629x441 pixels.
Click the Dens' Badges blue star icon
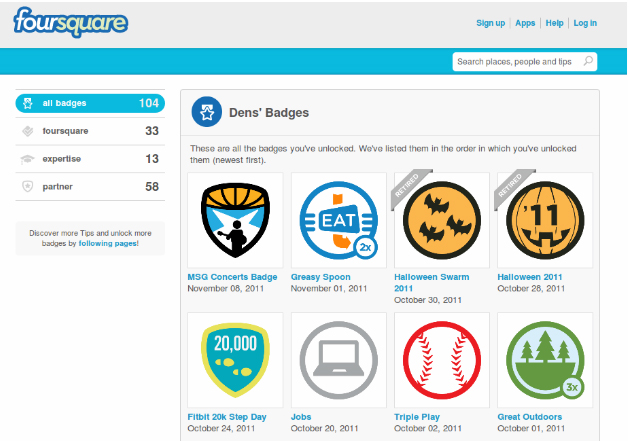[x=207, y=112]
